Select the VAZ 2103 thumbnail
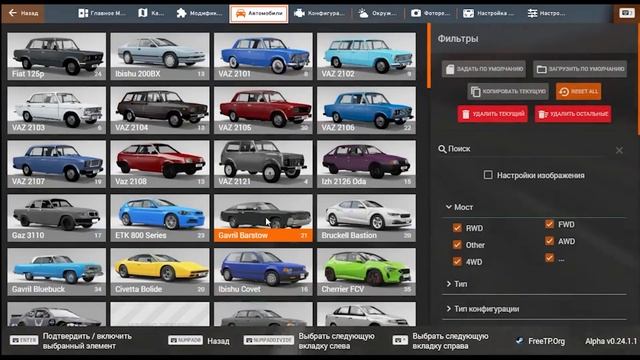The width and height of the screenshot is (640, 360). (56, 110)
